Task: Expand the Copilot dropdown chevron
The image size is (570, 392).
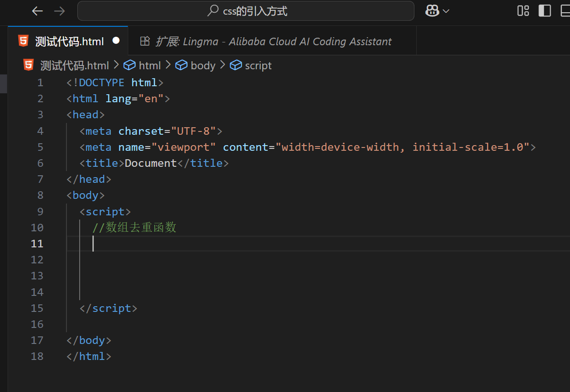Action: pos(446,11)
